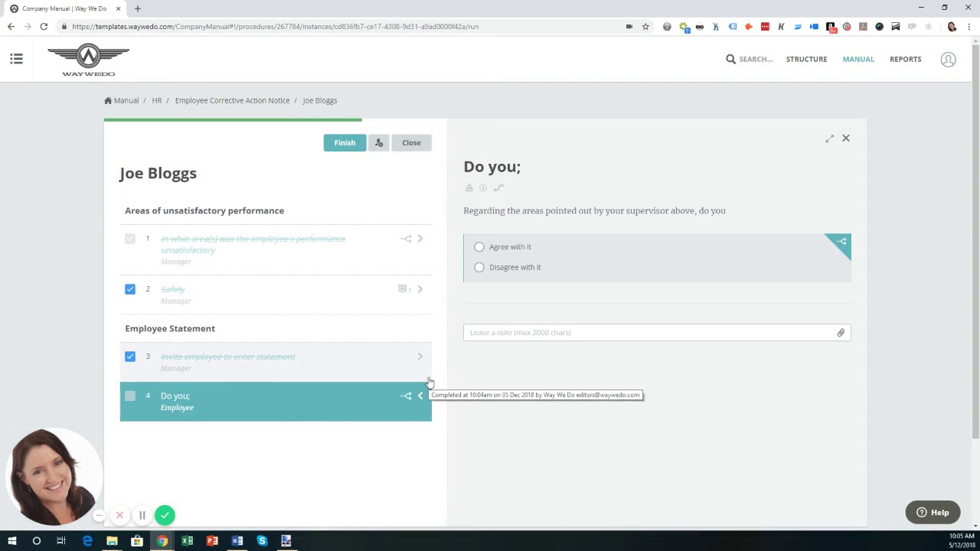This screenshot has height=551, width=980.
Task: Uncheck the Invite employee step checkbox
Action: coord(130,357)
